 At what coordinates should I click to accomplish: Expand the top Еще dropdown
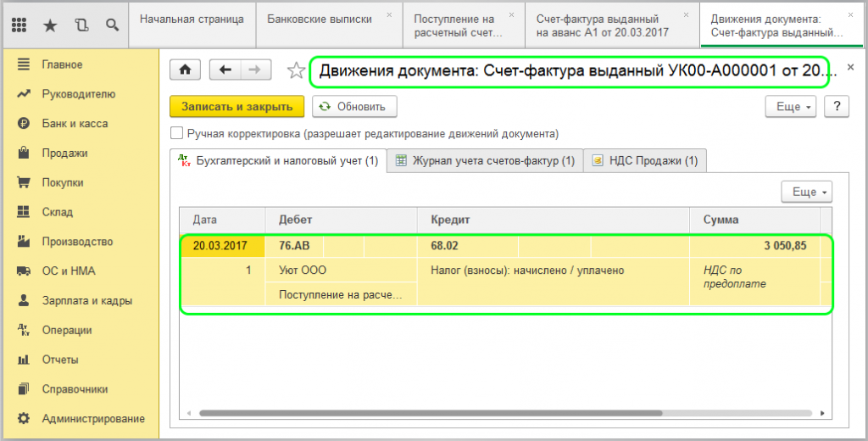[x=793, y=106]
